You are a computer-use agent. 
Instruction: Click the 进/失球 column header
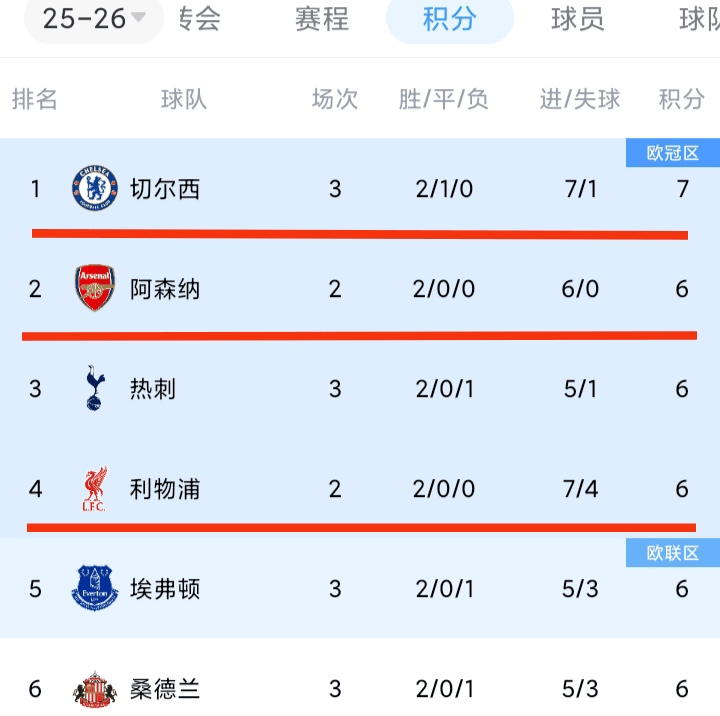[580, 99]
